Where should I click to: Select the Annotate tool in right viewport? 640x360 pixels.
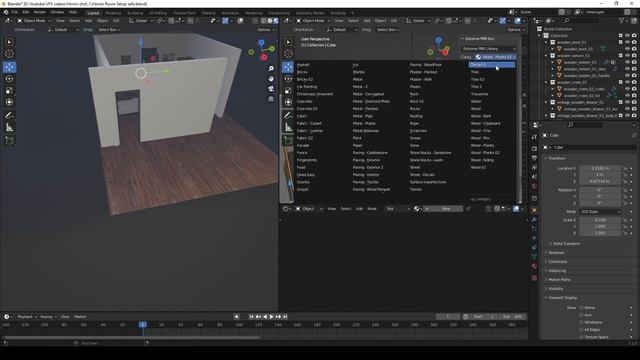point(288,116)
